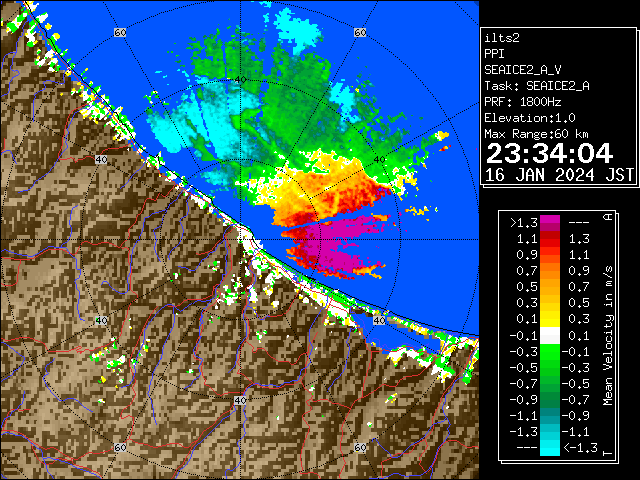This screenshot has height=480, width=640.
Task: Click the "Mean Velocity in m/s" legend title
Action: coord(608,336)
